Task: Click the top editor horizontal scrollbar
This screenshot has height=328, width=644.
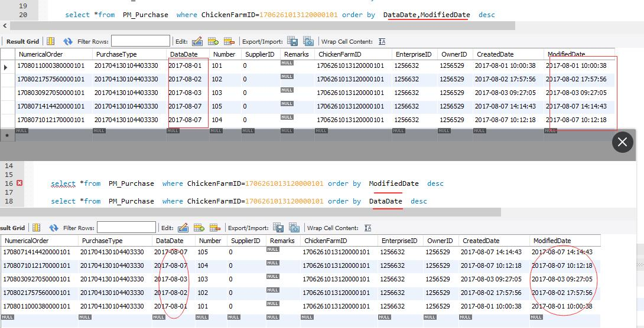Action: [263, 25]
